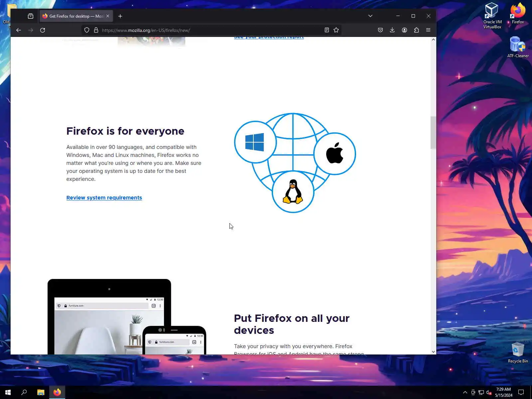Go forward one page in Firefox
The width and height of the screenshot is (532, 399).
[31, 30]
